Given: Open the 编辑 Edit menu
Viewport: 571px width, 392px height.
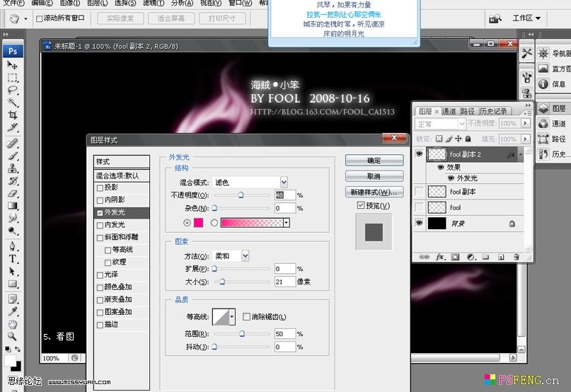Looking at the screenshot, I should tap(42, 3).
